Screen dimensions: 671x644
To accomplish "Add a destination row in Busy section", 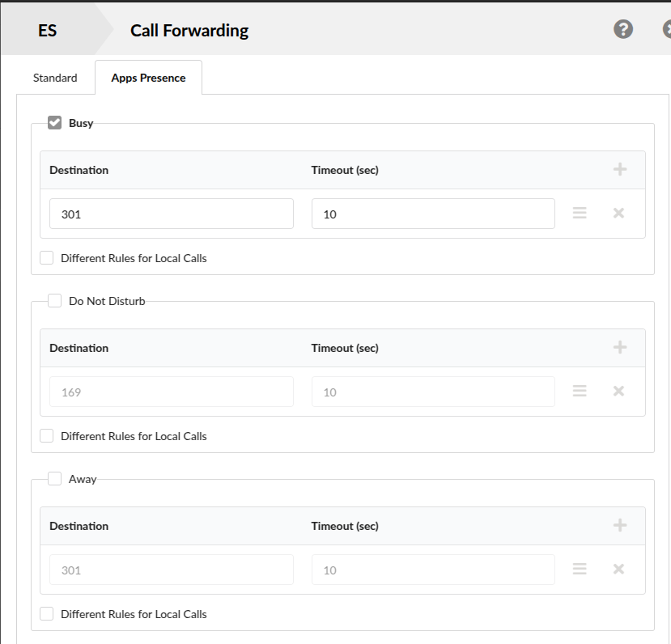I will click(620, 169).
